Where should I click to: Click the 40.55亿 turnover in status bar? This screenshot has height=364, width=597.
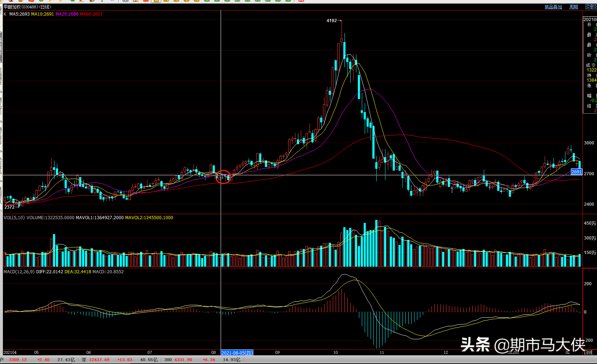coord(149,360)
